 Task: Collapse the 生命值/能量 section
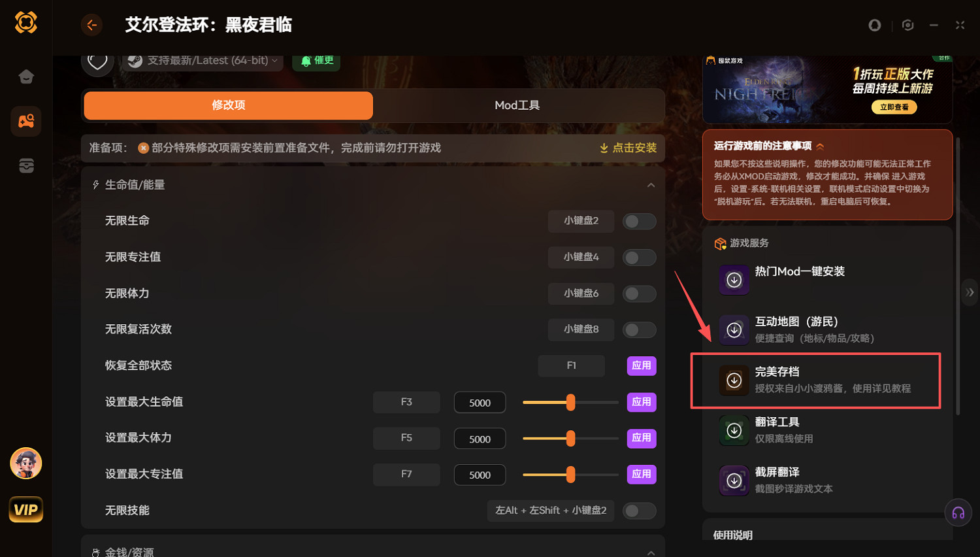[651, 185]
